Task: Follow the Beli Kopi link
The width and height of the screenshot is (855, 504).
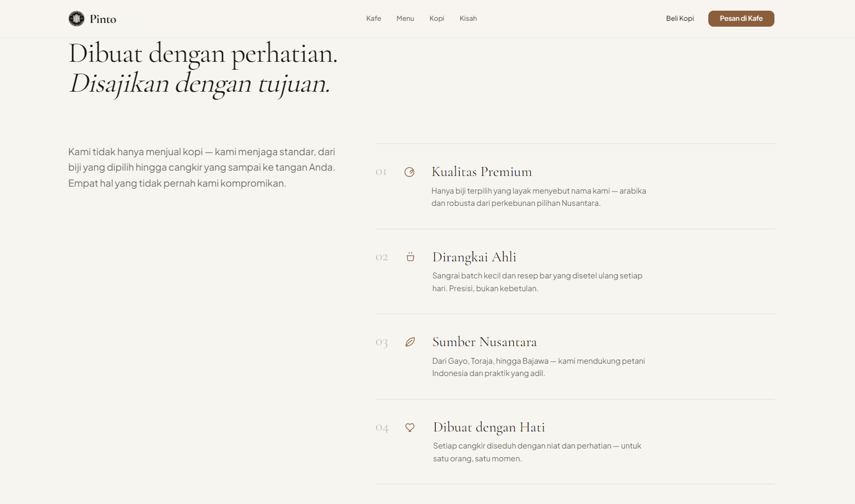Action: (680, 19)
